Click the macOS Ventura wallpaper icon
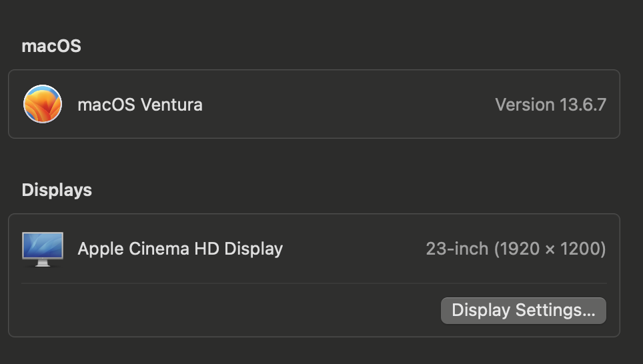 (43, 104)
